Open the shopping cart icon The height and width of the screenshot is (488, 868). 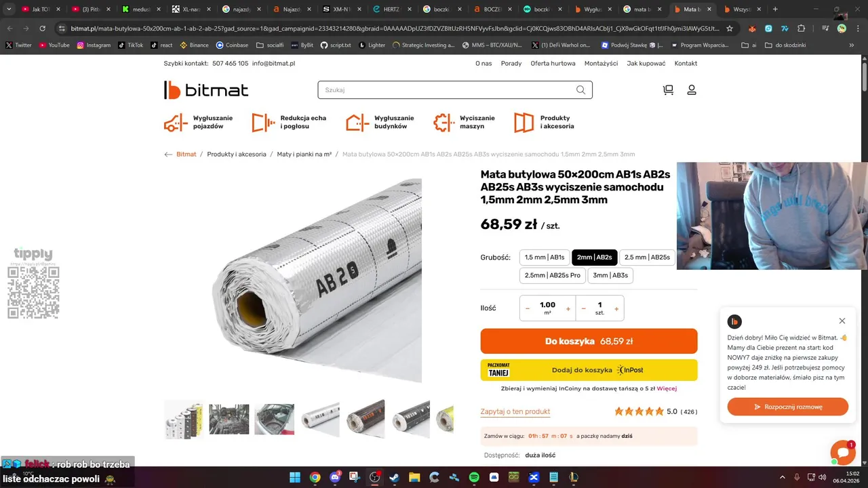(x=668, y=90)
